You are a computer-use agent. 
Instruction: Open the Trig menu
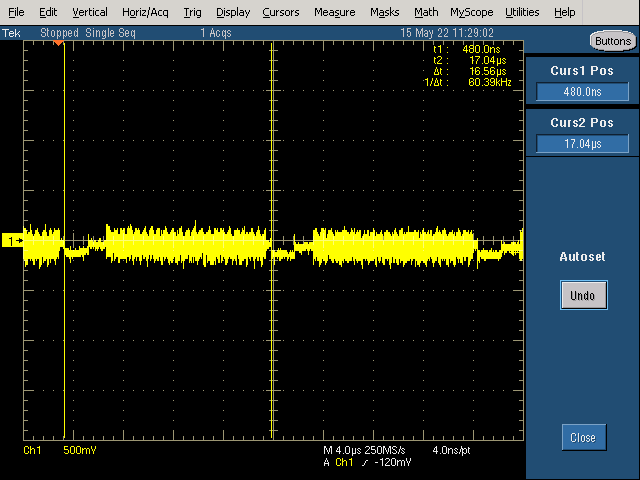(x=192, y=12)
